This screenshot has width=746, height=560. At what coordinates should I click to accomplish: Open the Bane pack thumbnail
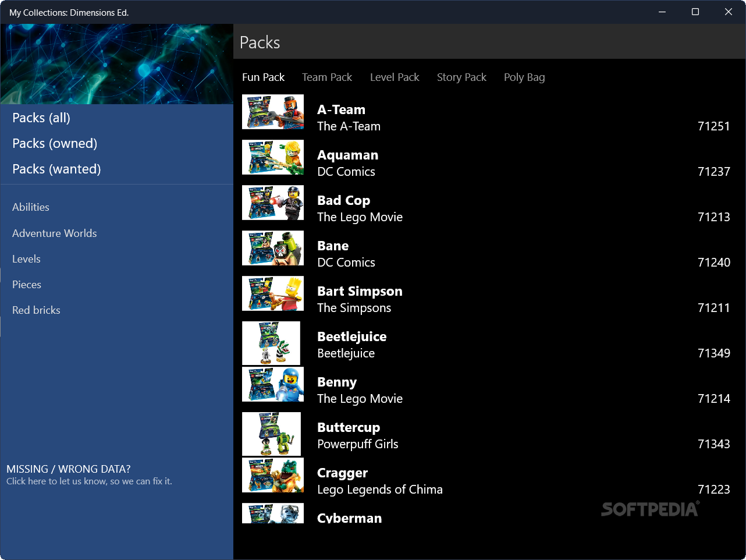coord(273,248)
